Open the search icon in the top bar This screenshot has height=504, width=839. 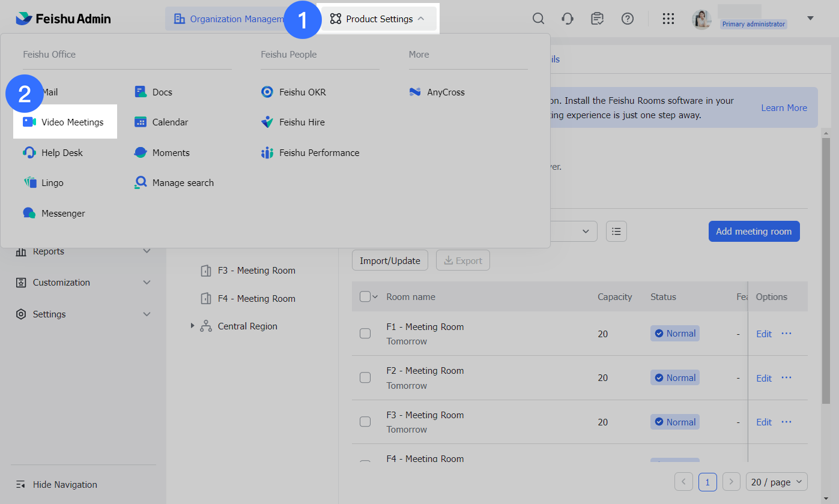point(539,19)
